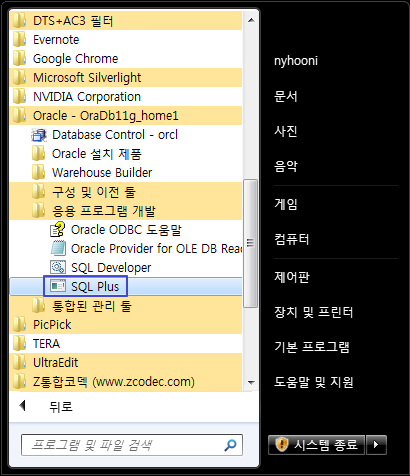Image resolution: width=410 pixels, height=476 pixels.
Task: Click the program list scrollbar thumb
Action: tap(251, 243)
